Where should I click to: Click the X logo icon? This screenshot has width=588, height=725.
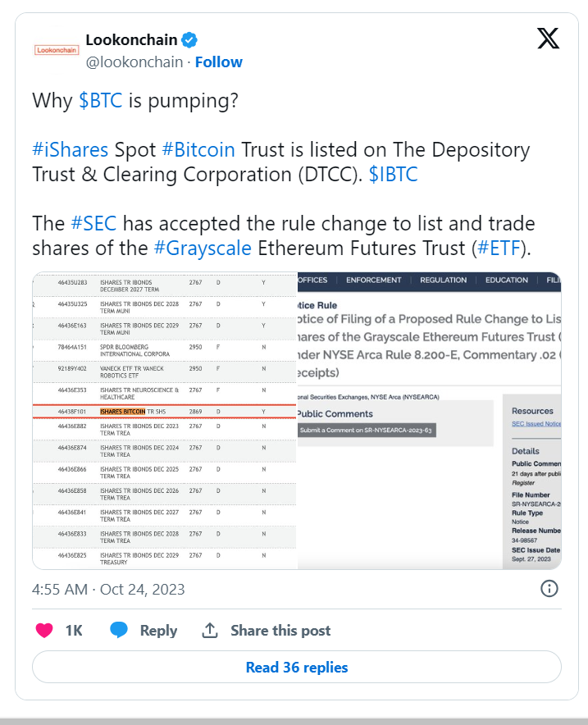549,39
